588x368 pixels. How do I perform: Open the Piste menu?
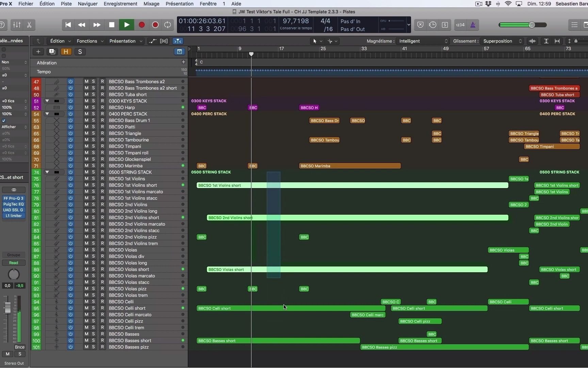click(66, 4)
